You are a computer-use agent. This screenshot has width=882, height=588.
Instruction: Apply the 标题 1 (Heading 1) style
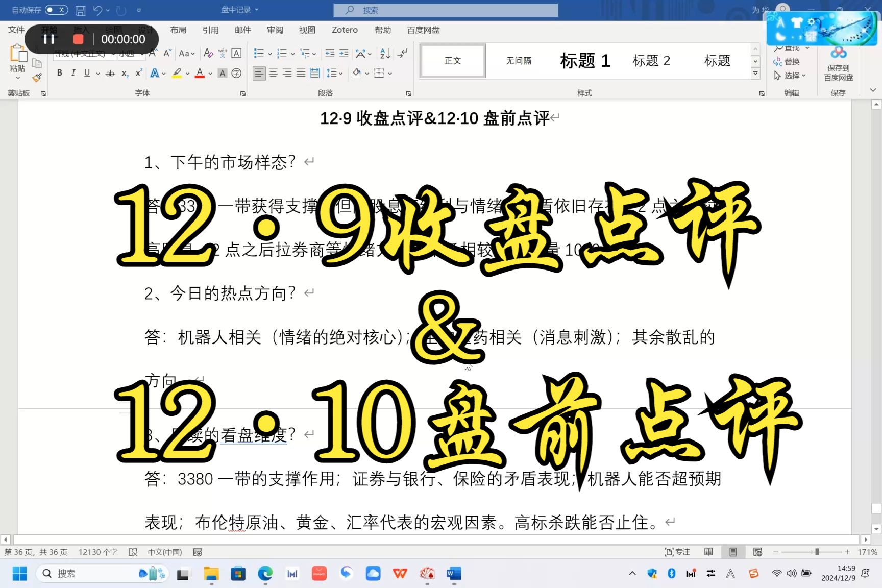tap(585, 61)
